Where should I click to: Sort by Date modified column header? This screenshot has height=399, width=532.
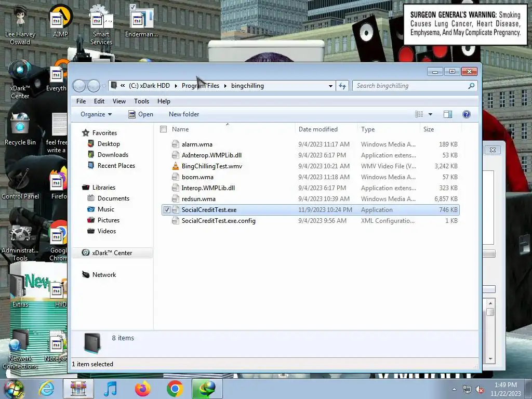click(326, 129)
